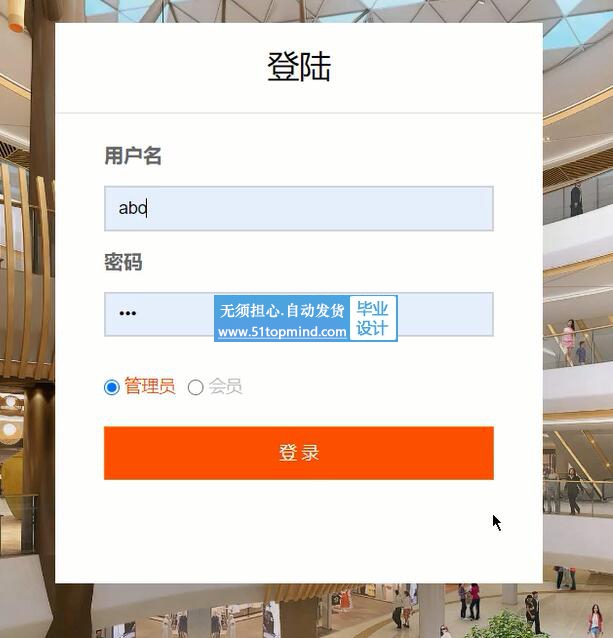
Task: Submit with the orange 登录 button
Action: (x=299, y=453)
